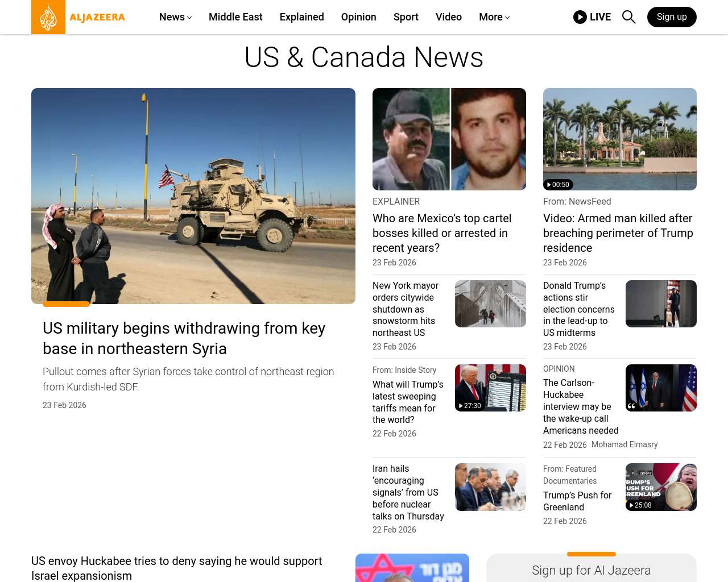This screenshot has height=582, width=728.
Task: Play the 25:08 Greenland documentary thumbnail
Action: coord(661,487)
